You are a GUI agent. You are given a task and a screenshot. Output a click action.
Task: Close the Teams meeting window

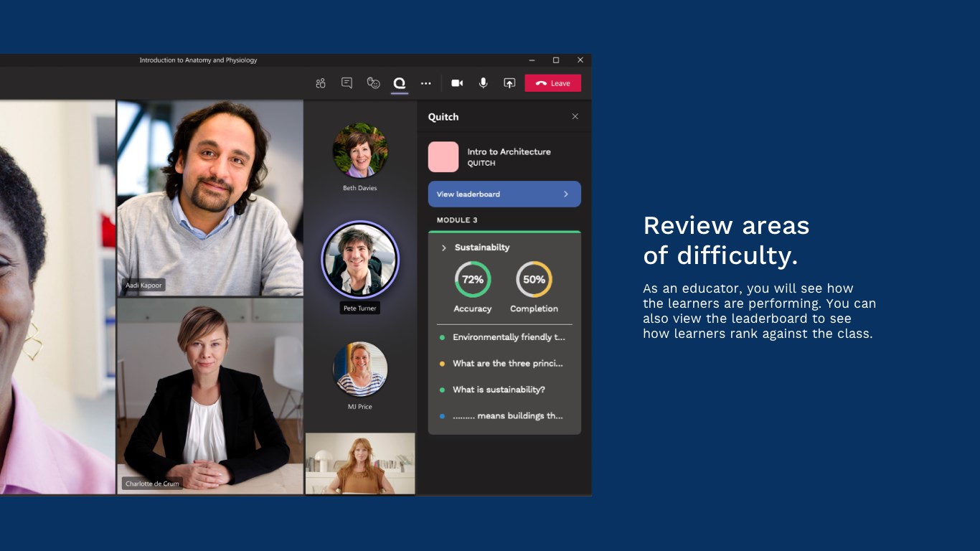pyautogui.click(x=580, y=60)
